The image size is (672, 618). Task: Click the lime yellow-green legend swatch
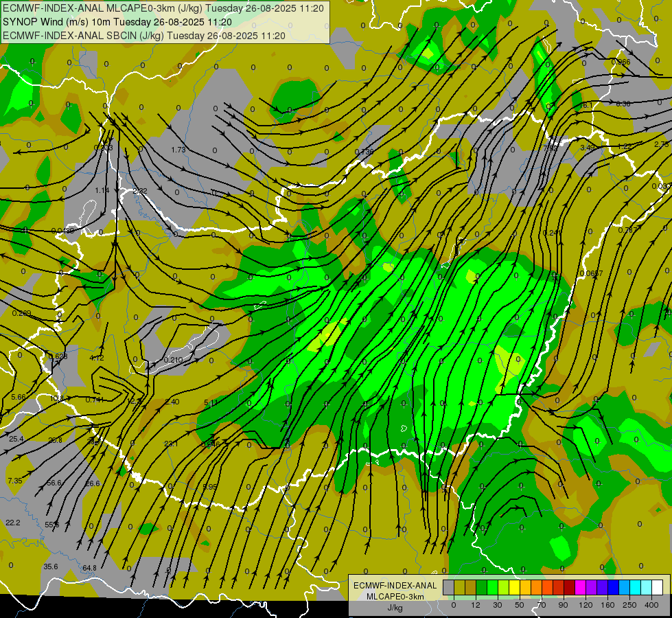click(x=504, y=587)
